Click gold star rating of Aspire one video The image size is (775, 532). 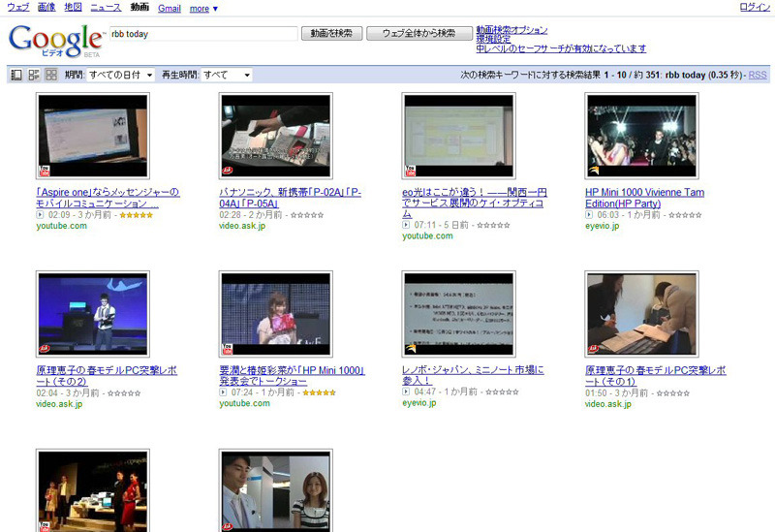tap(137, 215)
